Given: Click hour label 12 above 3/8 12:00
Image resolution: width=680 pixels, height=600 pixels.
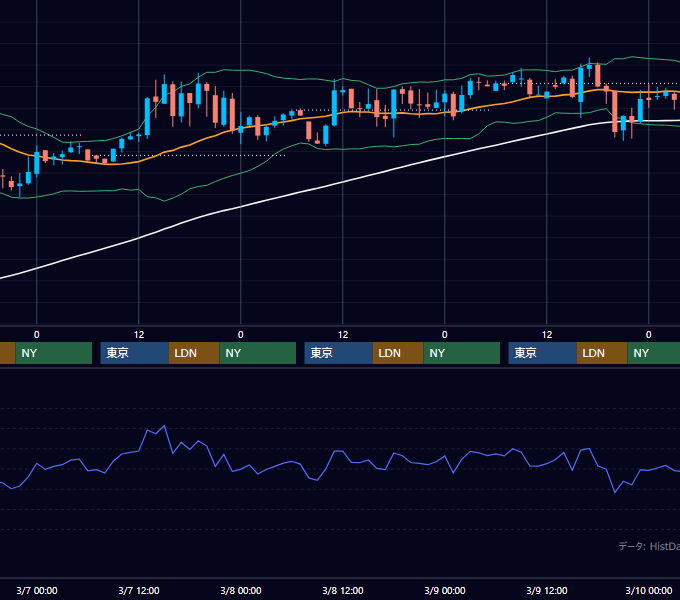Looking at the screenshot, I should (343, 335).
